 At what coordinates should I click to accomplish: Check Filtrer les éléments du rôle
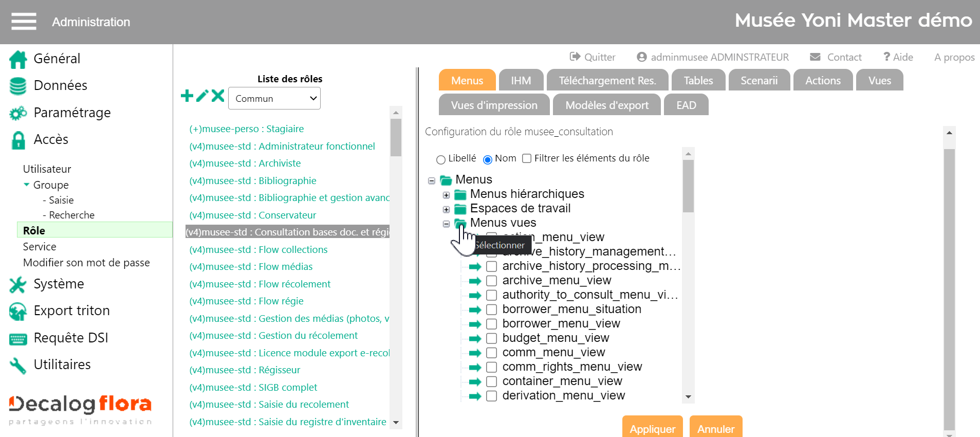pos(527,158)
